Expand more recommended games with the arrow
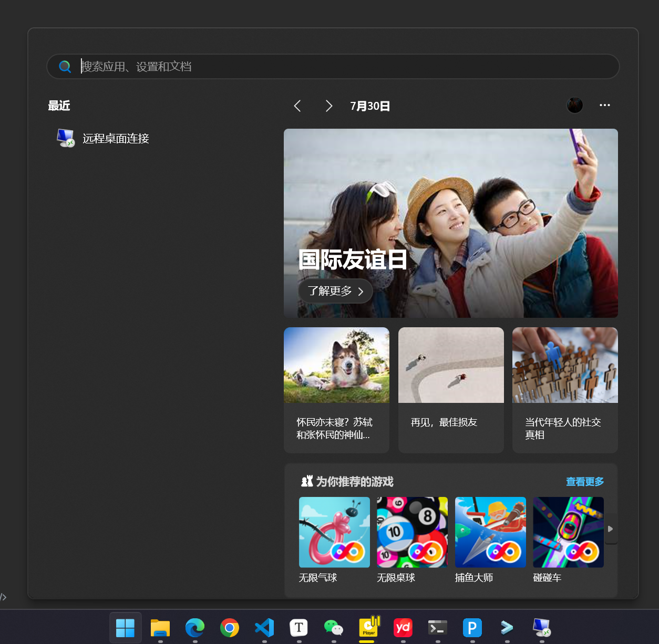 (x=610, y=529)
